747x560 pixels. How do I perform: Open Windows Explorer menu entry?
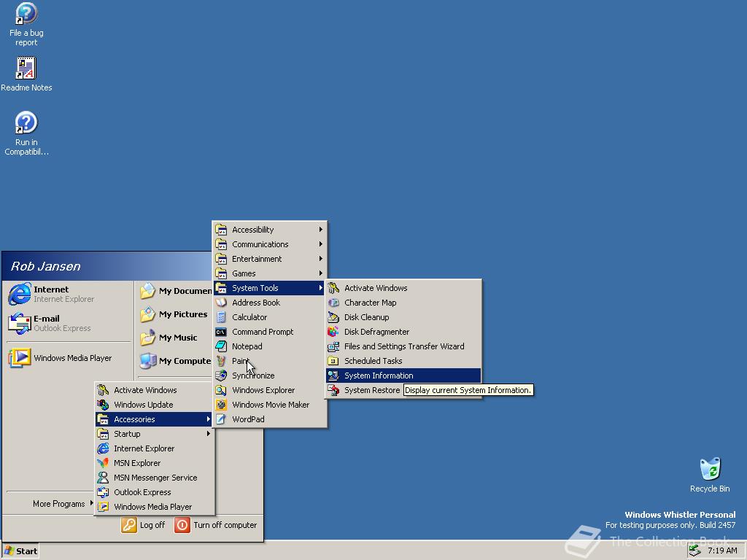tap(268, 390)
